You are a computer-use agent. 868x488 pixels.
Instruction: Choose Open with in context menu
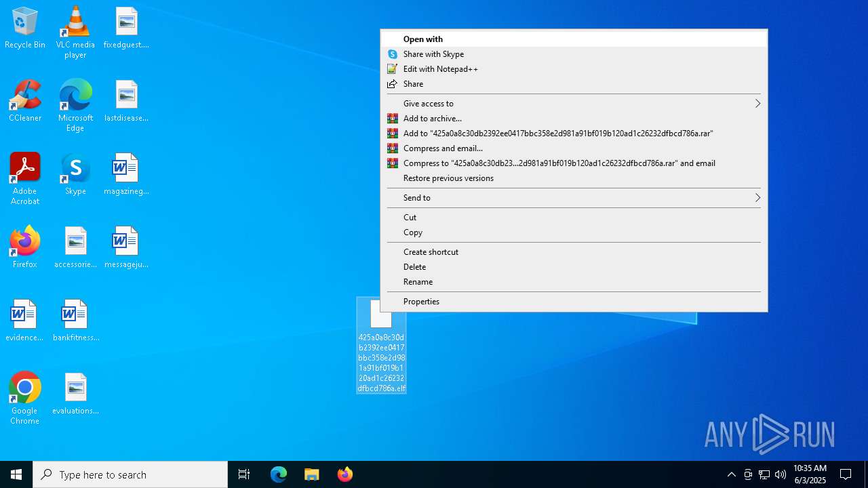tap(574, 39)
